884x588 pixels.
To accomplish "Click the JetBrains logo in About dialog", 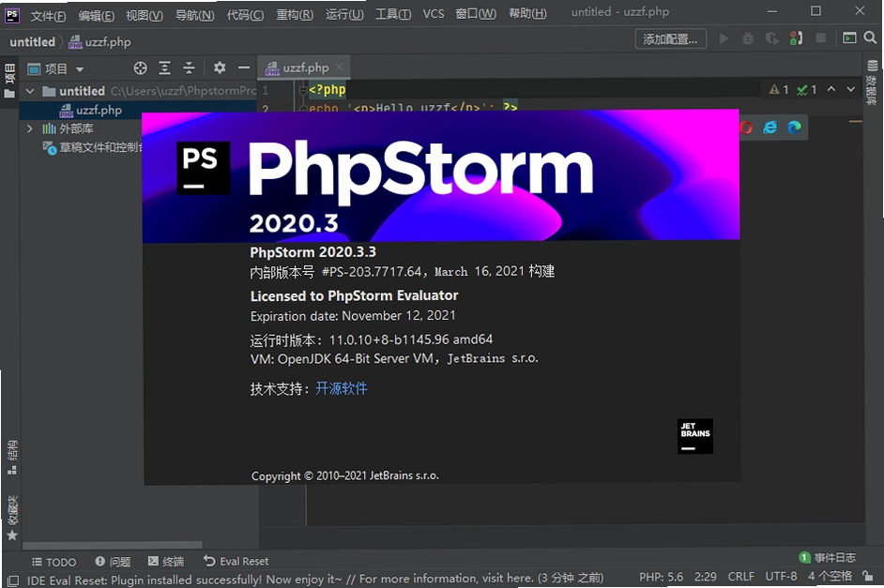I will (x=695, y=436).
